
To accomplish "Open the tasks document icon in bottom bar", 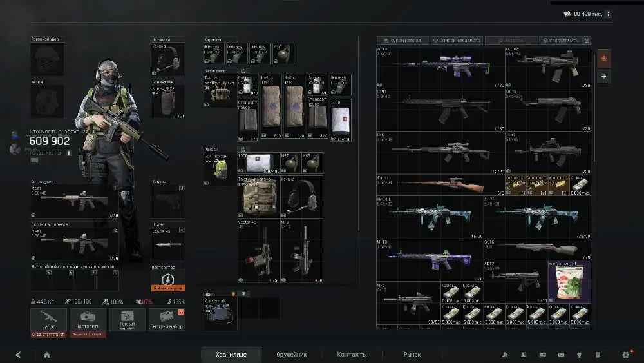I will pos(598,355).
